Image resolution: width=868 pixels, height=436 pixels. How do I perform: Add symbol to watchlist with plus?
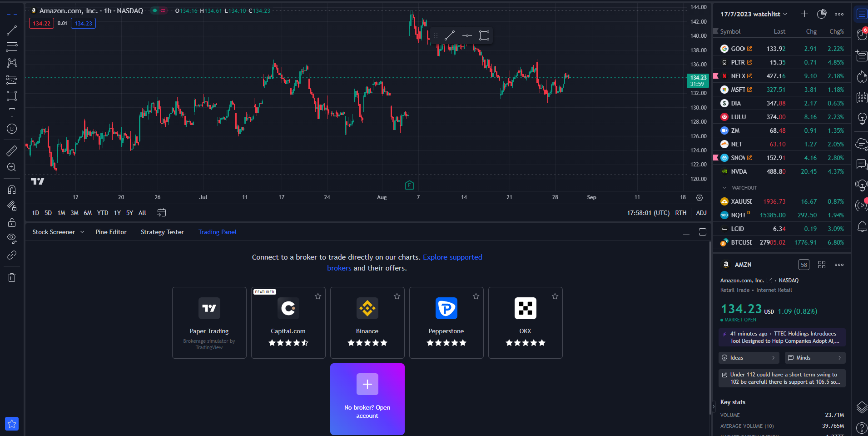[x=804, y=14]
